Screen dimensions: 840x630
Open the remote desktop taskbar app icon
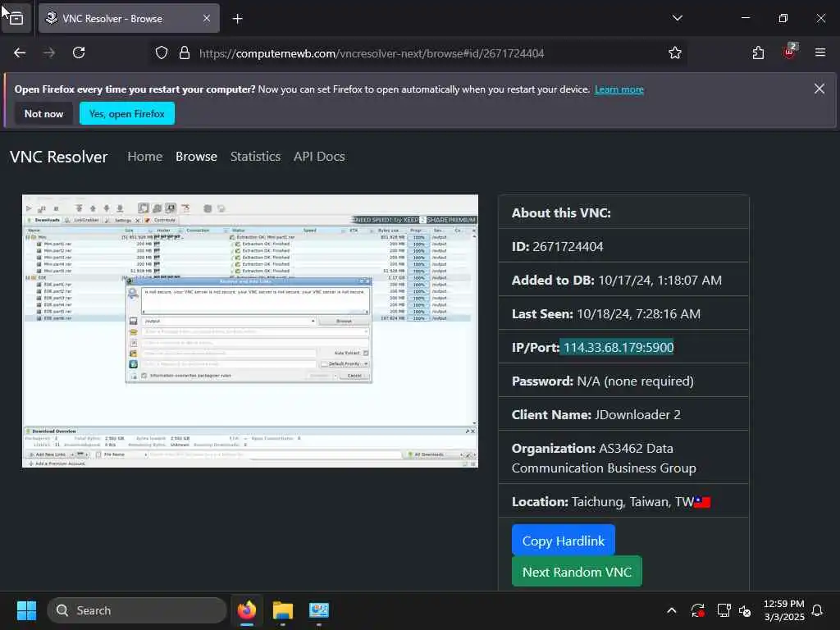tap(319, 610)
